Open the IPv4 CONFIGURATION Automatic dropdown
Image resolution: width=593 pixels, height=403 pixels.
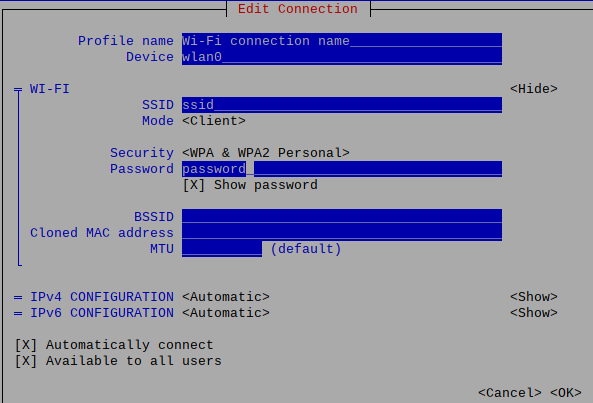(226, 297)
